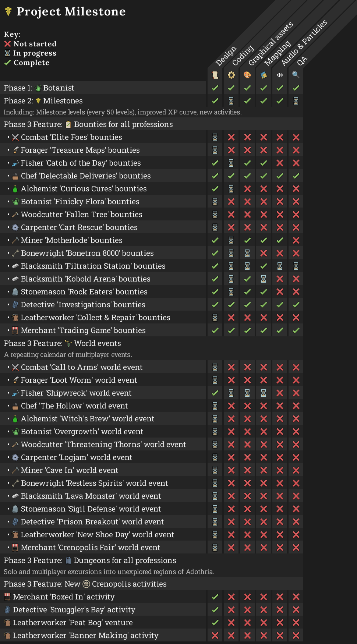Click the crossed swords icon for Elite Foes
The height and width of the screenshot is (644, 357).
point(15,137)
